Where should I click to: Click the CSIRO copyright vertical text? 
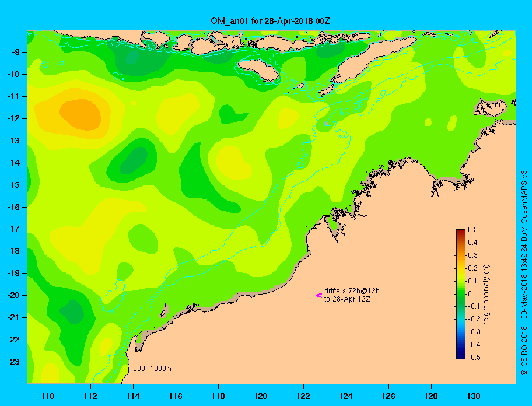tap(524, 273)
